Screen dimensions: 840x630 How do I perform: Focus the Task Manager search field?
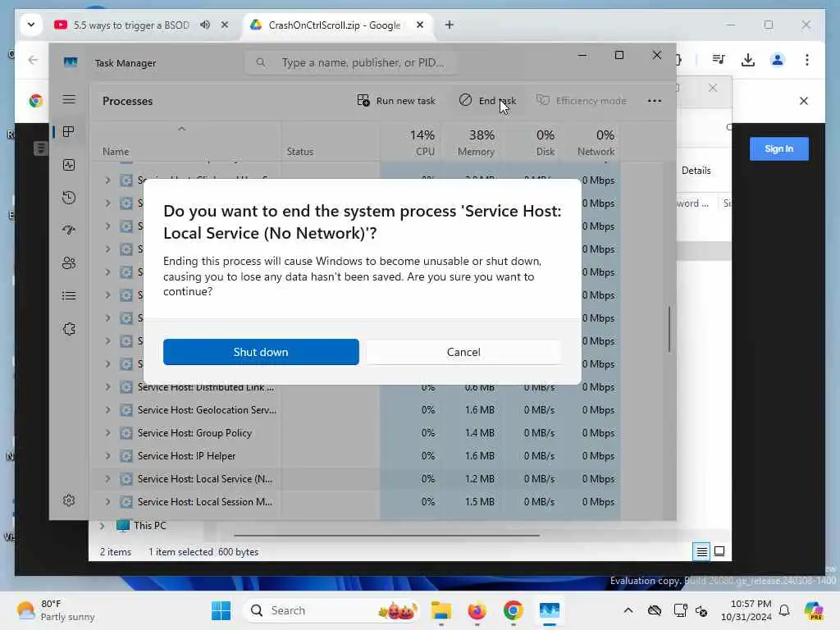351,62
